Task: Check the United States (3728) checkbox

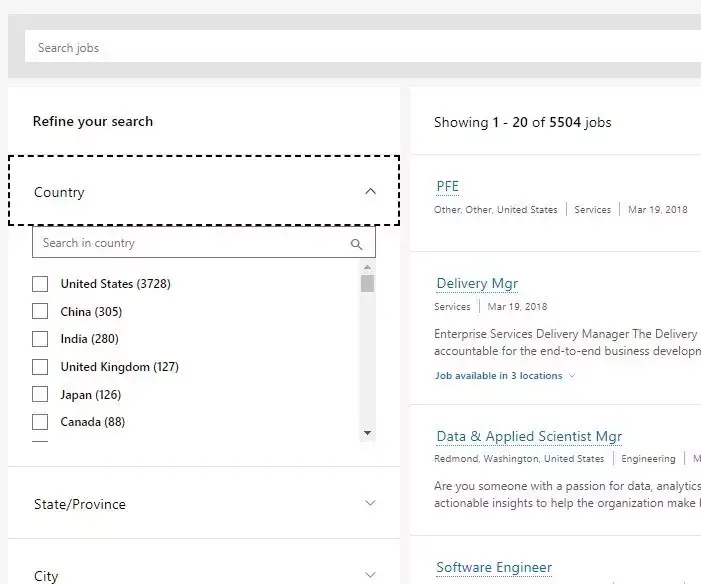Action: pos(40,284)
